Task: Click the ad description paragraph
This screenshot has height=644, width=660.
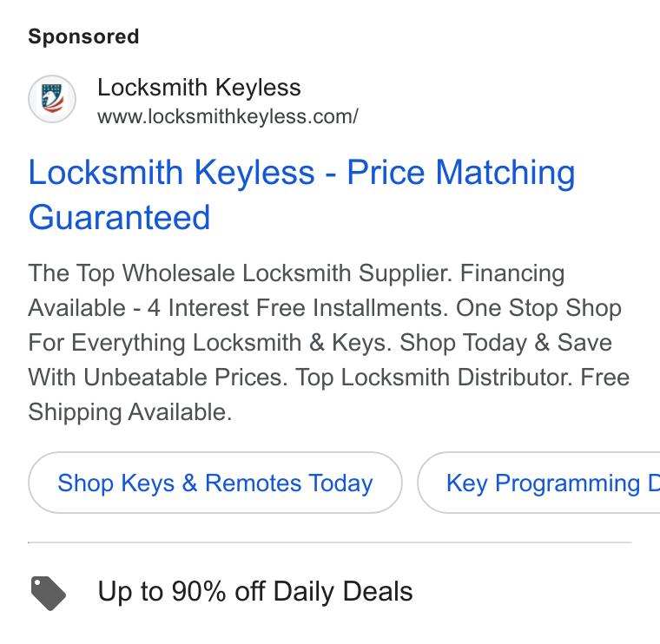Action: [x=329, y=343]
